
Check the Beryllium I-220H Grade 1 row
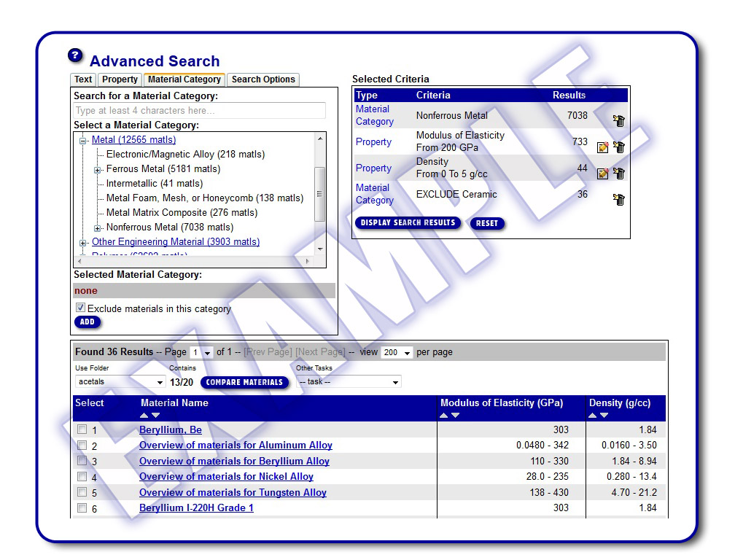point(82,508)
